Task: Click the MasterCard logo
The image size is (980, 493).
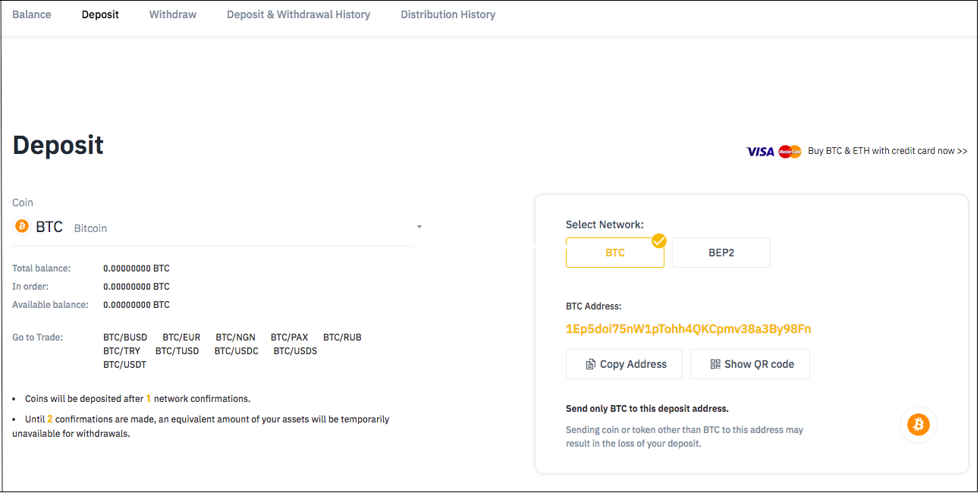Action: point(790,152)
